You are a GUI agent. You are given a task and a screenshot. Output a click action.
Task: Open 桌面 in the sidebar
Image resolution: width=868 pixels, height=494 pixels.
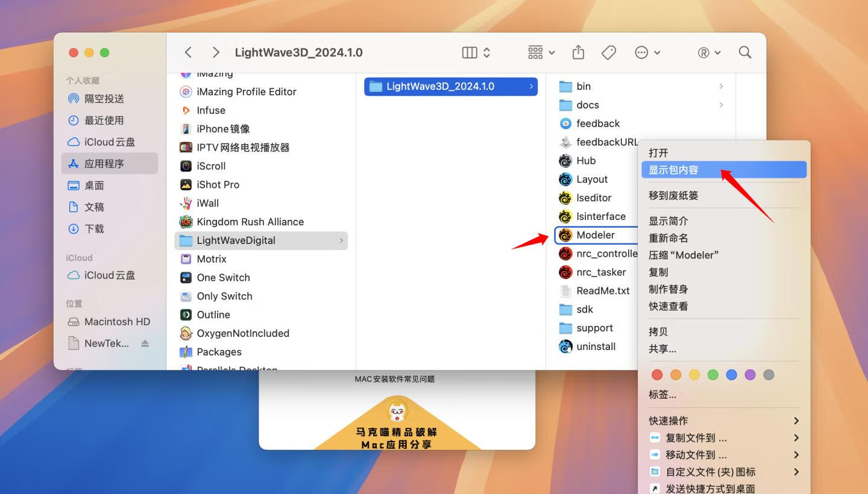(109, 185)
